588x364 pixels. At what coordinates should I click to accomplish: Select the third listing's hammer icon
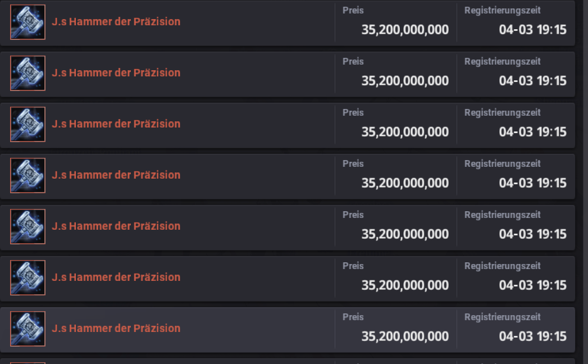point(28,124)
